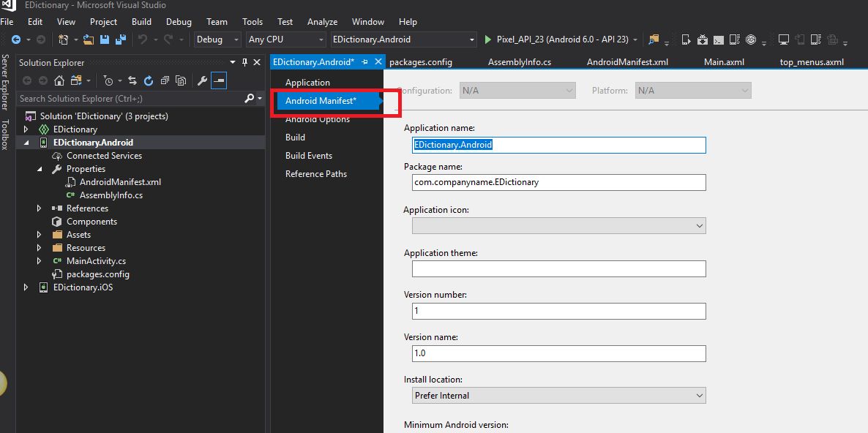Expand the Resources folder
Image resolution: width=868 pixels, height=433 pixels.
(x=40, y=248)
